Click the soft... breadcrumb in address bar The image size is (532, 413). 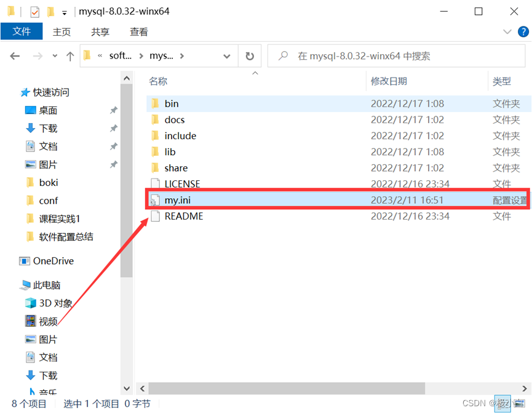(x=120, y=55)
